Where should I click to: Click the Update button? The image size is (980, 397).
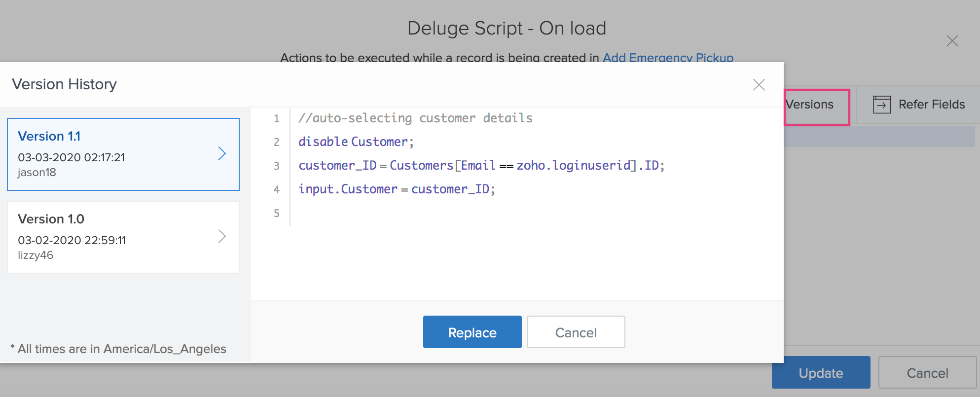(821, 373)
